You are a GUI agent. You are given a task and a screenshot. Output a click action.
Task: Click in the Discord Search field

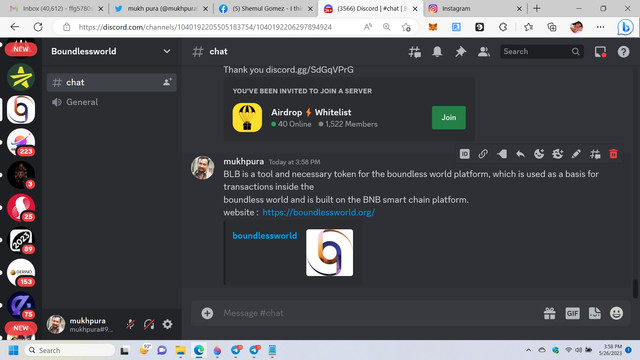click(x=541, y=51)
